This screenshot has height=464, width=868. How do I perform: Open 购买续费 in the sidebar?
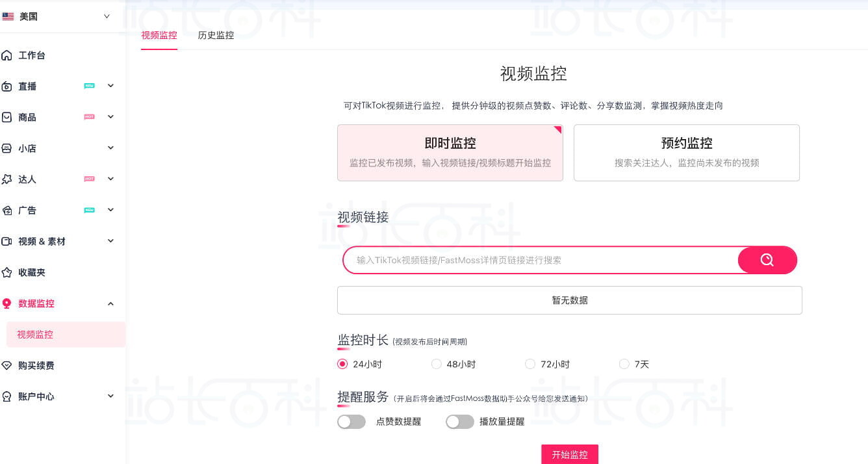[36, 366]
